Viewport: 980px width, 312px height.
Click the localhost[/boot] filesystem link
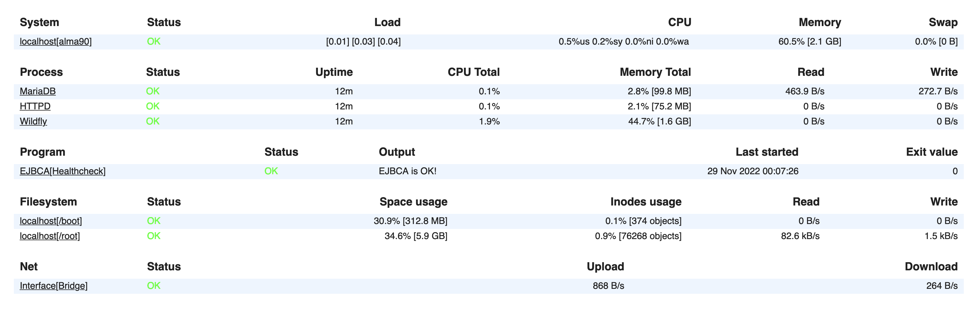point(51,221)
